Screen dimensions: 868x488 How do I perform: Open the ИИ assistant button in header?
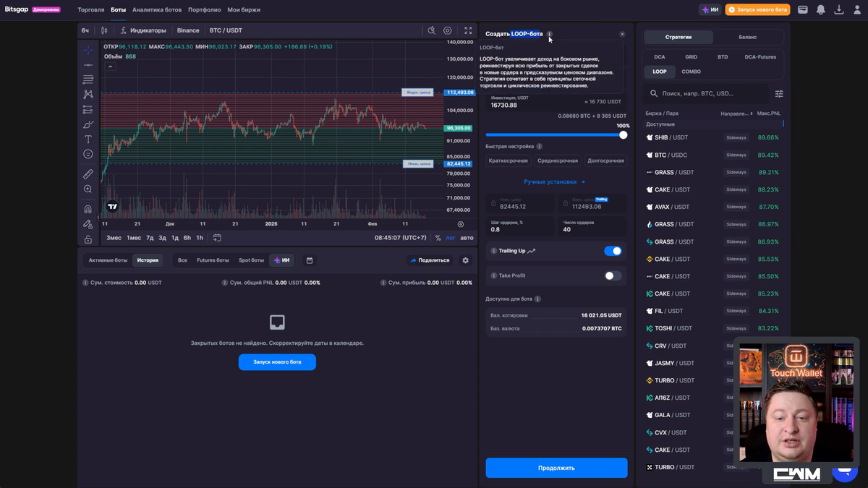click(710, 9)
